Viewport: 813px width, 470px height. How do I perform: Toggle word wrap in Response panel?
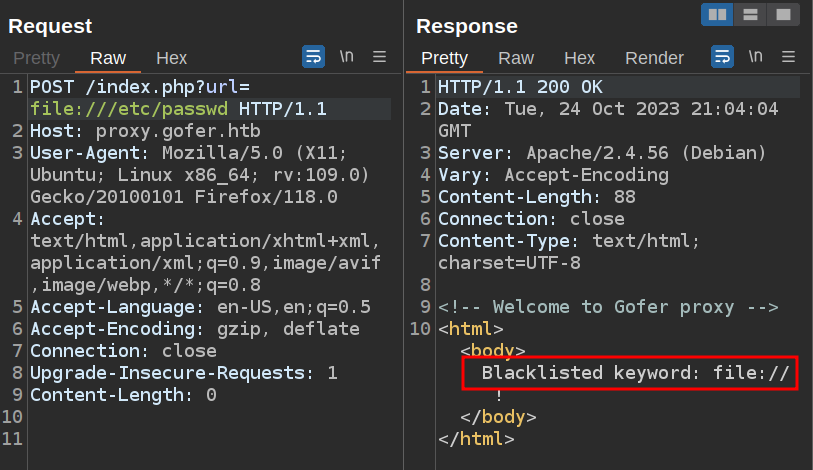(x=722, y=57)
